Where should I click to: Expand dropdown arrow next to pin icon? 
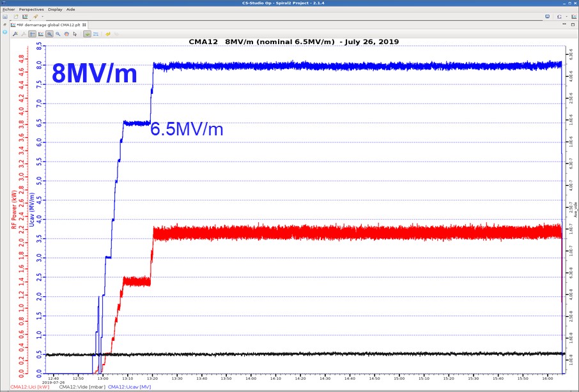42,17
